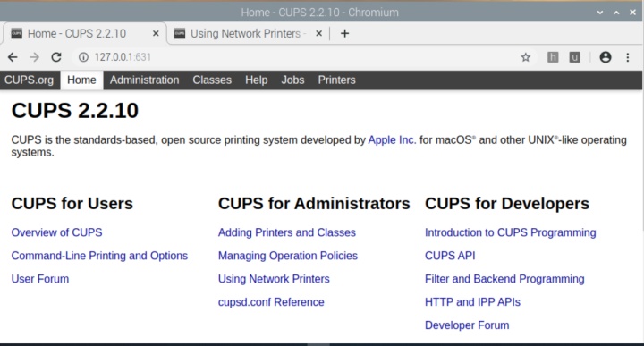The image size is (644, 346).
Task: Open HTTP and IPP APIs link
Action: [x=473, y=302]
